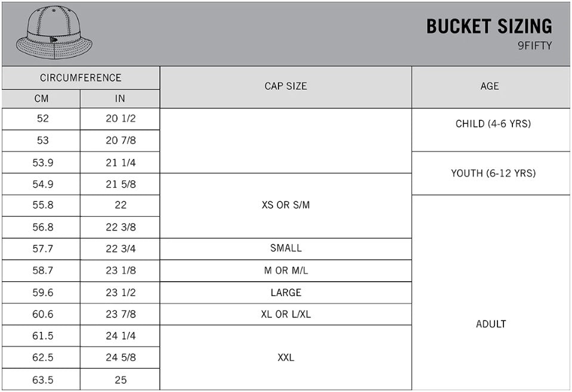Select the 23 7/8 inch value
Viewport: 572px width, 392px height.
(120, 314)
